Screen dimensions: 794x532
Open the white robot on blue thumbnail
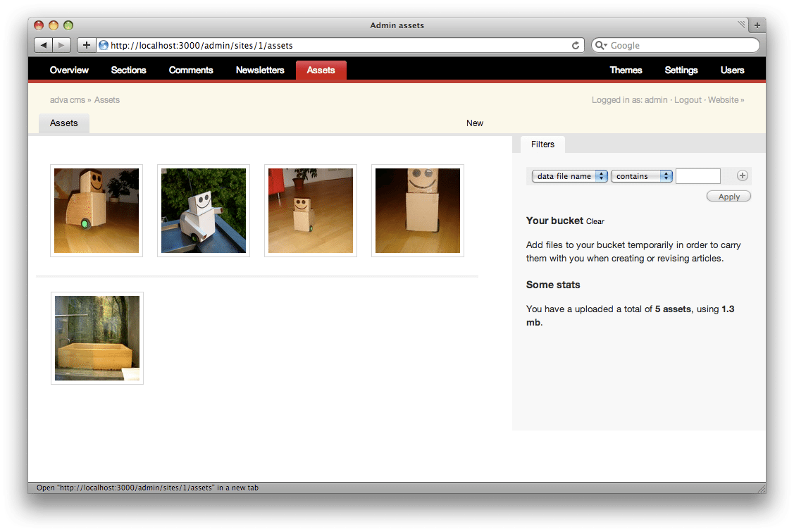tap(204, 210)
